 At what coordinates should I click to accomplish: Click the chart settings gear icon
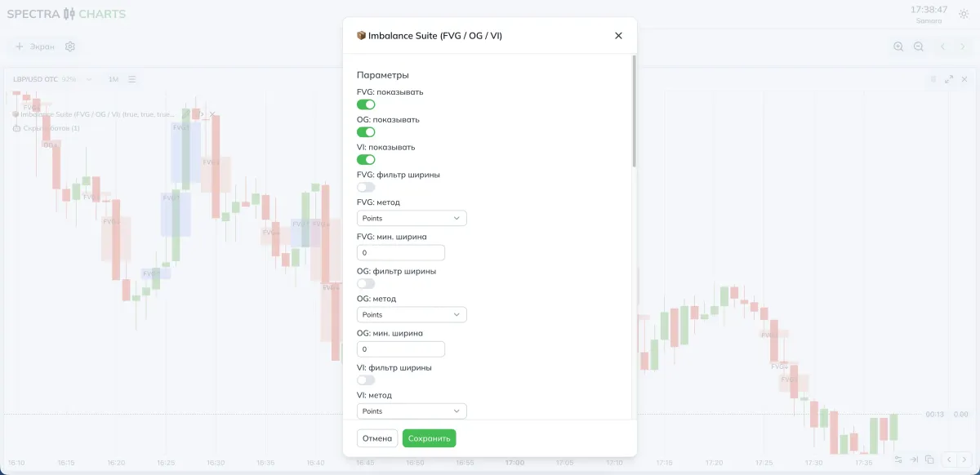tap(69, 47)
